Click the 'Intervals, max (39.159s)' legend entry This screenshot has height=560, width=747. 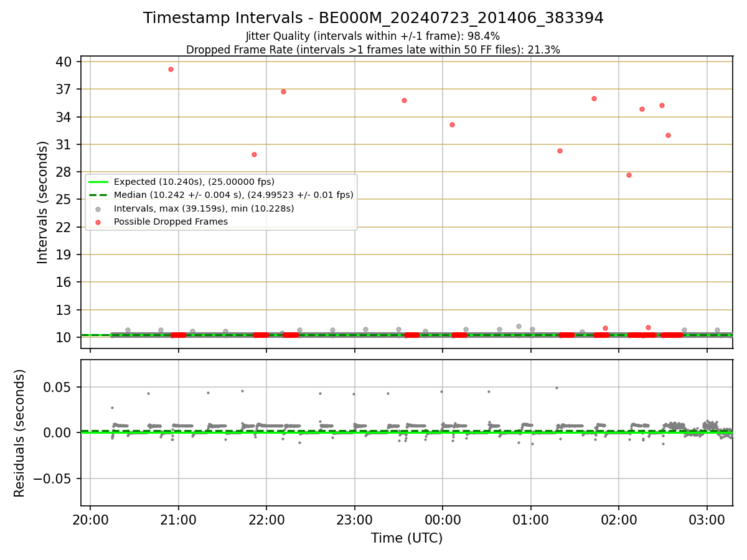coord(204,208)
